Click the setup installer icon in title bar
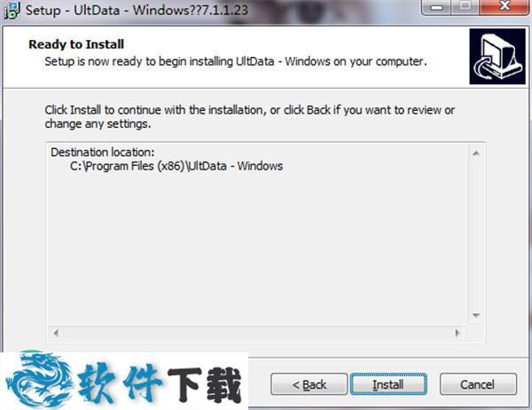The image size is (532, 410). coord(12,10)
